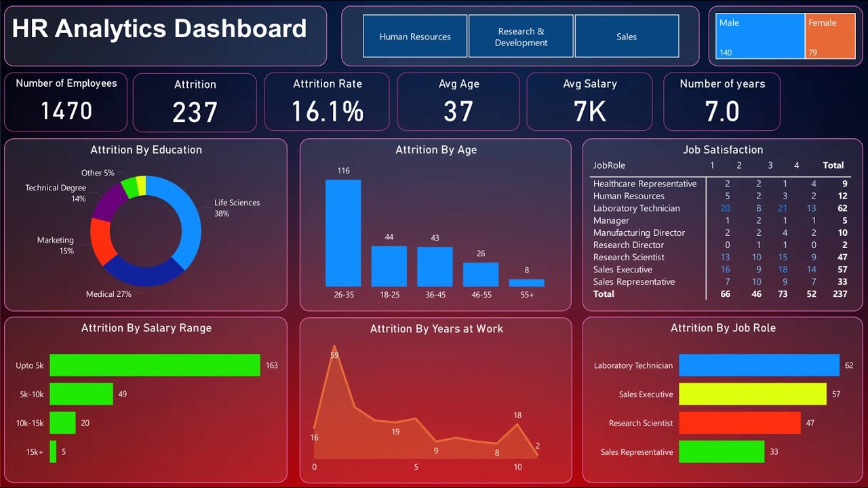The height and width of the screenshot is (488, 868).
Task: Click the JobRole column header
Action: coord(609,165)
